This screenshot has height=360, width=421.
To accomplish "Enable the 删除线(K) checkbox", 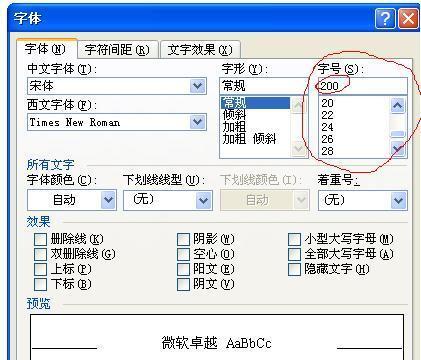I will [40, 239].
